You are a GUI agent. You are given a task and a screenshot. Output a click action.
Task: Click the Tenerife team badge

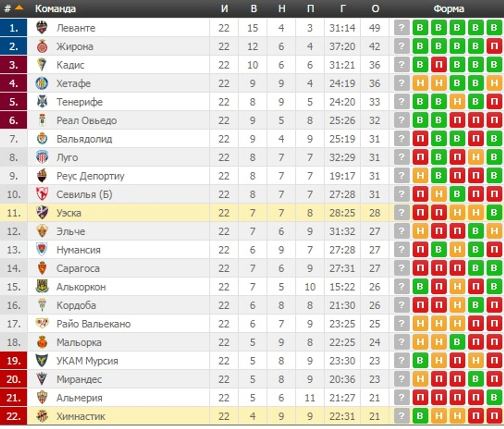click(42, 102)
